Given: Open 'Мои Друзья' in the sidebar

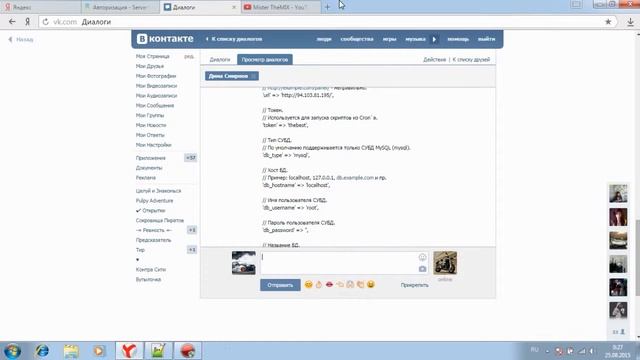Looking at the screenshot, I should tap(150, 66).
